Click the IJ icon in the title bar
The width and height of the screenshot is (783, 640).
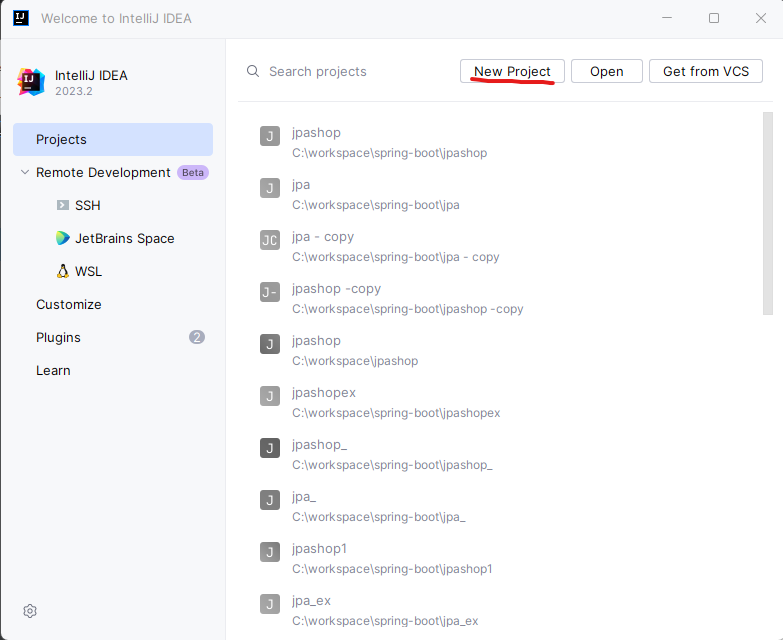20,18
